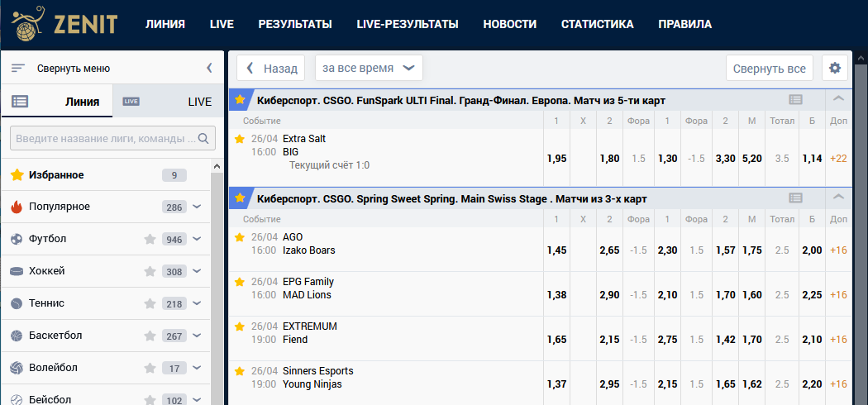The width and height of the screenshot is (868, 405).
Task: Click list view icon in Spring Sweet Spring header
Action: click(795, 198)
